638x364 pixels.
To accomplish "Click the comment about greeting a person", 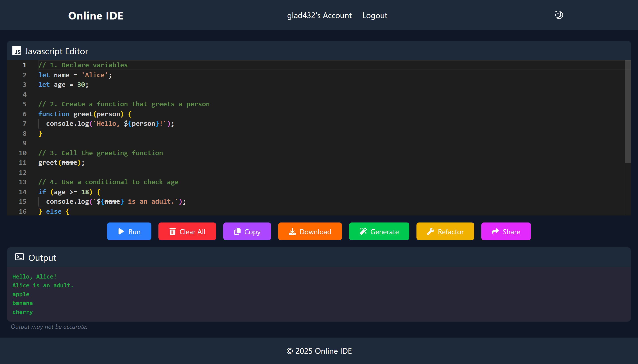I will tap(124, 104).
